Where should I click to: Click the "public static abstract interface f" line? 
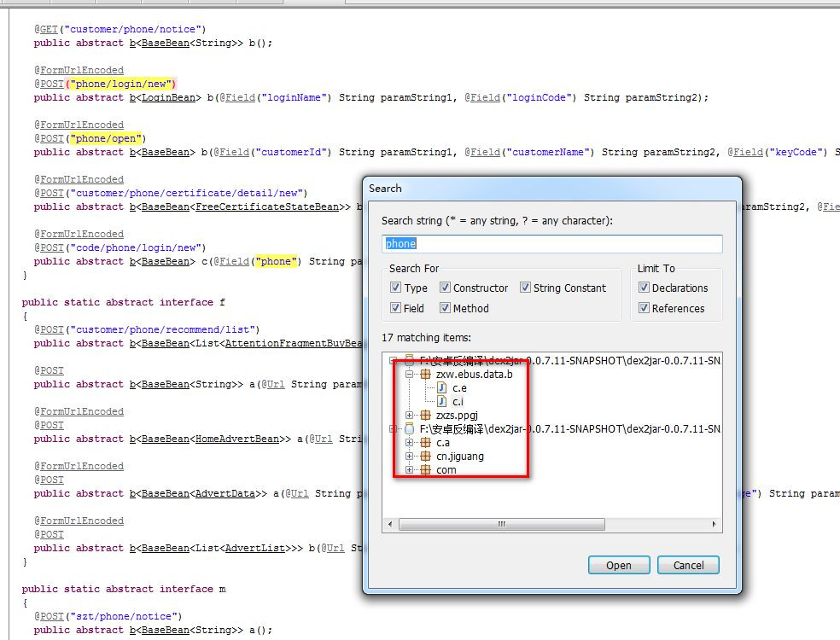point(124,302)
